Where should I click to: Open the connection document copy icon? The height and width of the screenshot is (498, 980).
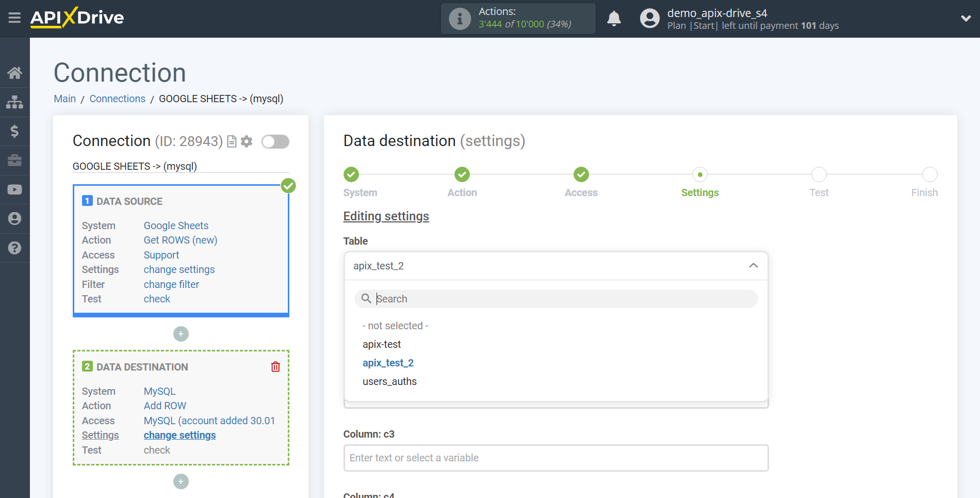tap(232, 141)
